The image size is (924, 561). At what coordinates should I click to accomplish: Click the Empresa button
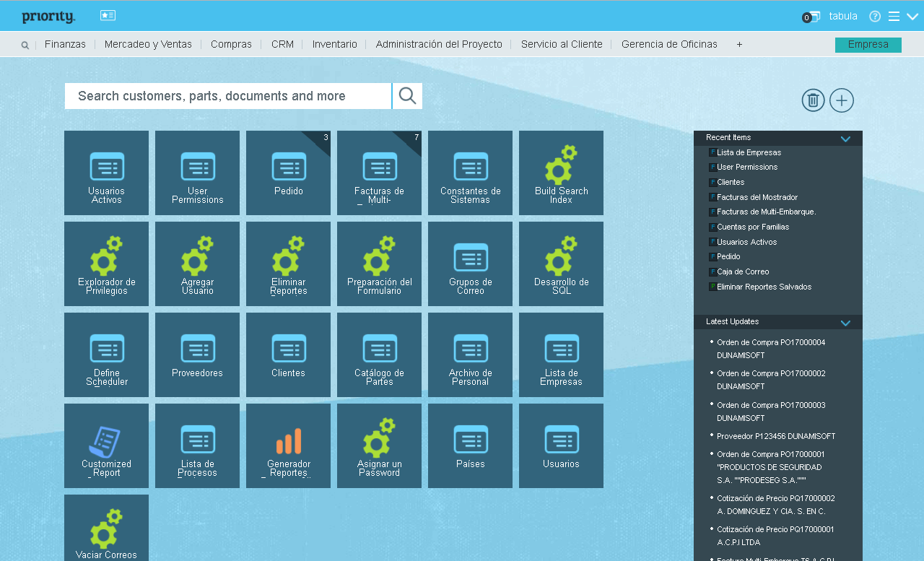(x=868, y=45)
